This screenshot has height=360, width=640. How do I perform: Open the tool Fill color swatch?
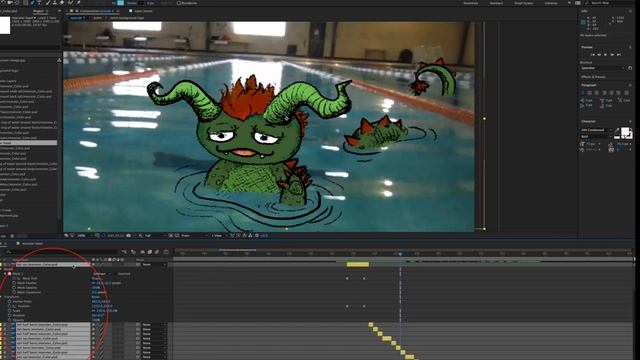[x=120, y=2]
